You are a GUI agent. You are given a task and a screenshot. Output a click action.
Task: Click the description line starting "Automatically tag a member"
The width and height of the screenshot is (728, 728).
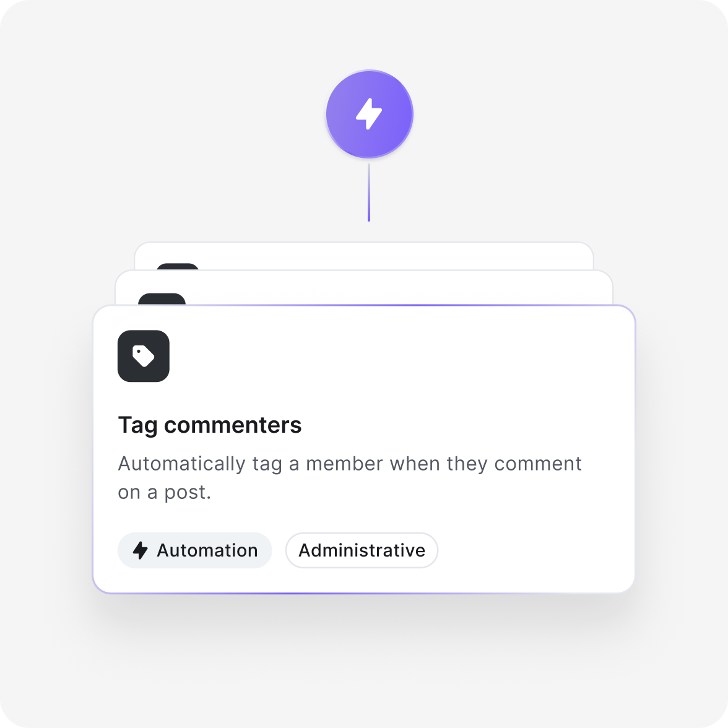[350, 464]
